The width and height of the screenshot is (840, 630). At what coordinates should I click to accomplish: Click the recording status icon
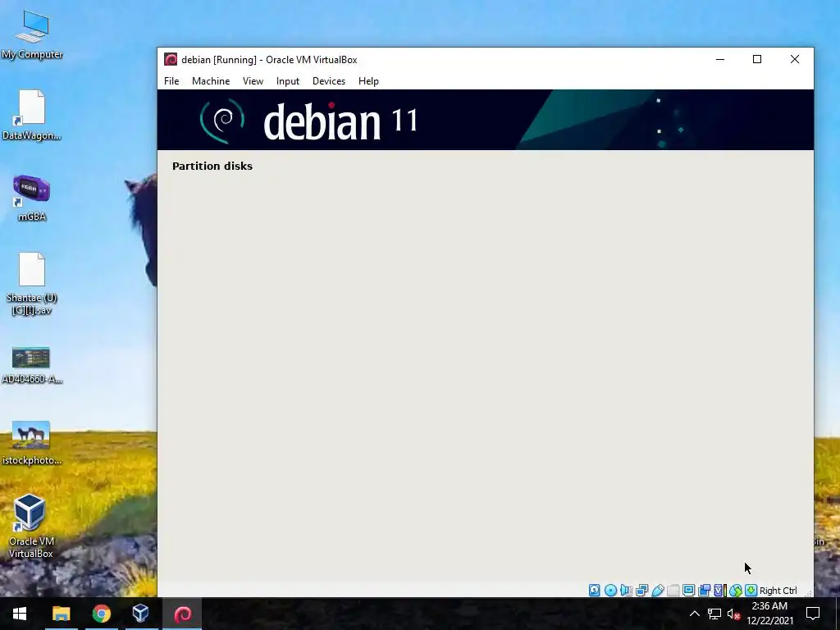click(x=704, y=591)
